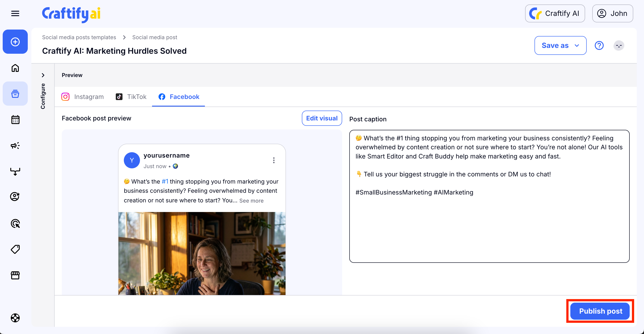Open the calendar icon in sidebar
The image size is (644, 334).
point(15,120)
